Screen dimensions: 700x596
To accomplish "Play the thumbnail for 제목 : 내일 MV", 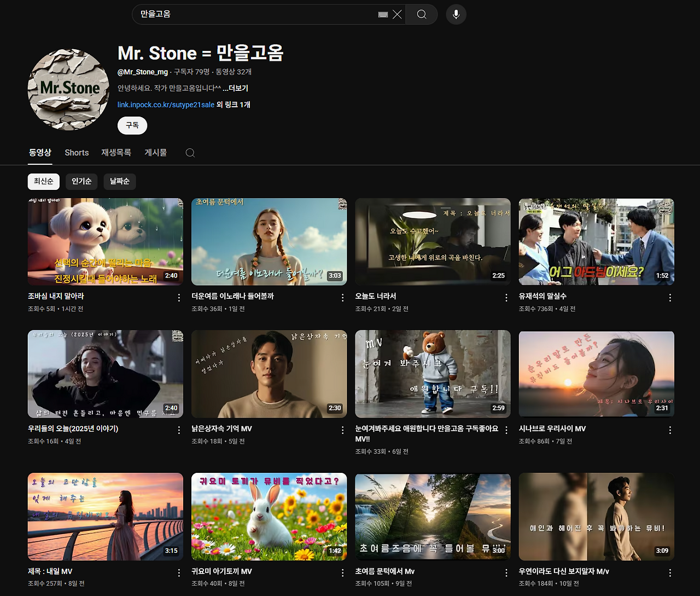I will pyautogui.click(x=106, y=517).
